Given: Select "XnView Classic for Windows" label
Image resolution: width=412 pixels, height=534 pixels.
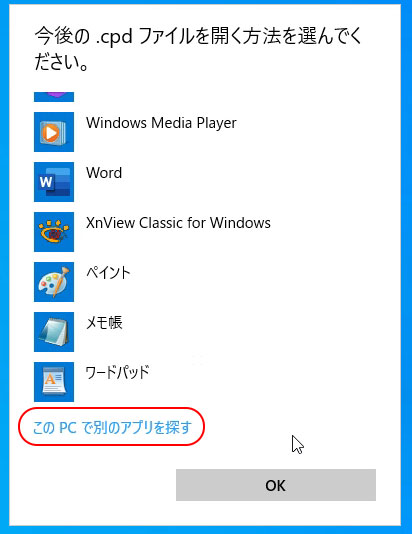Looking at the screenshot, I should (178, 223).
